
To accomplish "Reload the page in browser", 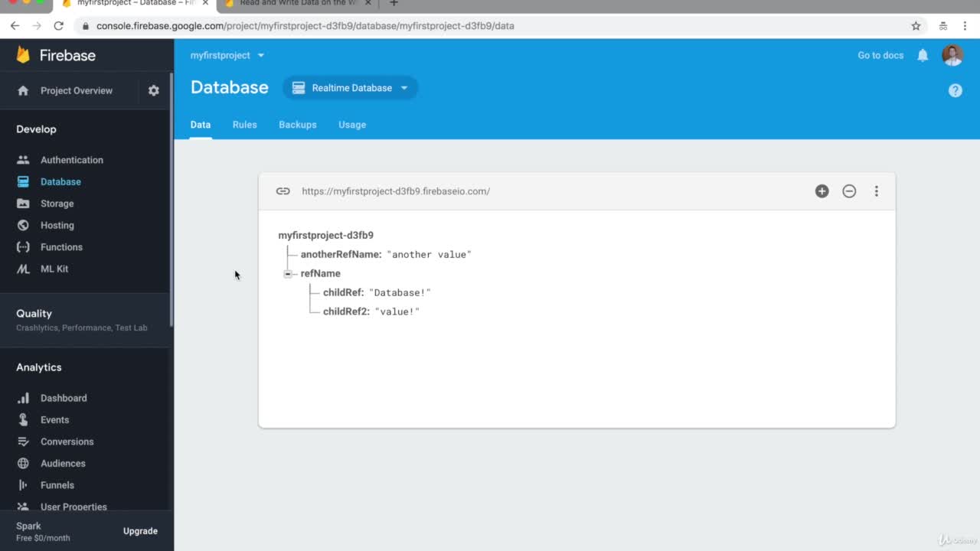I will click(x=58, y=25).
